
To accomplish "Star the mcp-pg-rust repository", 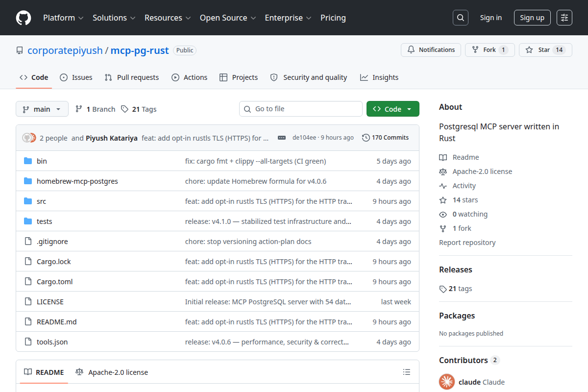I will [x=545, y=50].
